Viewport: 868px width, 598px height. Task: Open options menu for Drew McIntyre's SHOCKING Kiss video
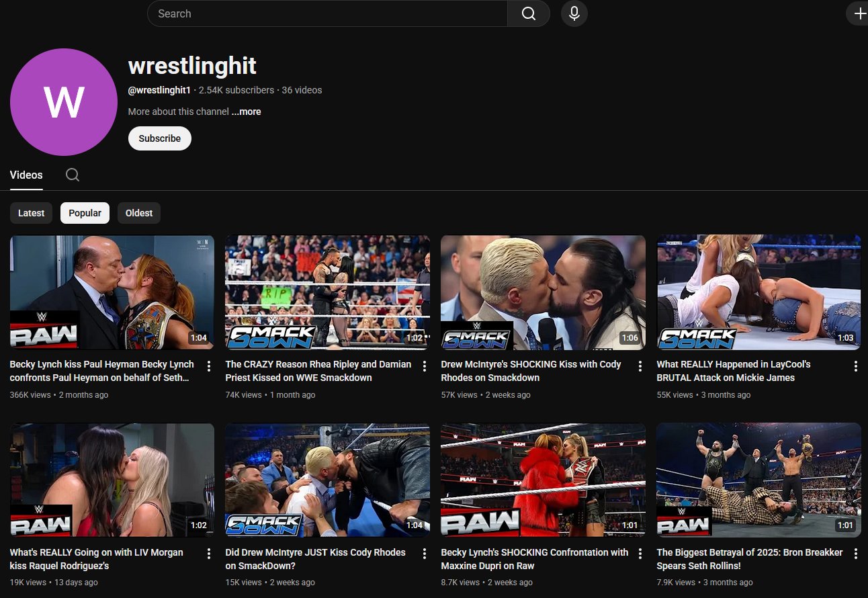tap(640, 366)
